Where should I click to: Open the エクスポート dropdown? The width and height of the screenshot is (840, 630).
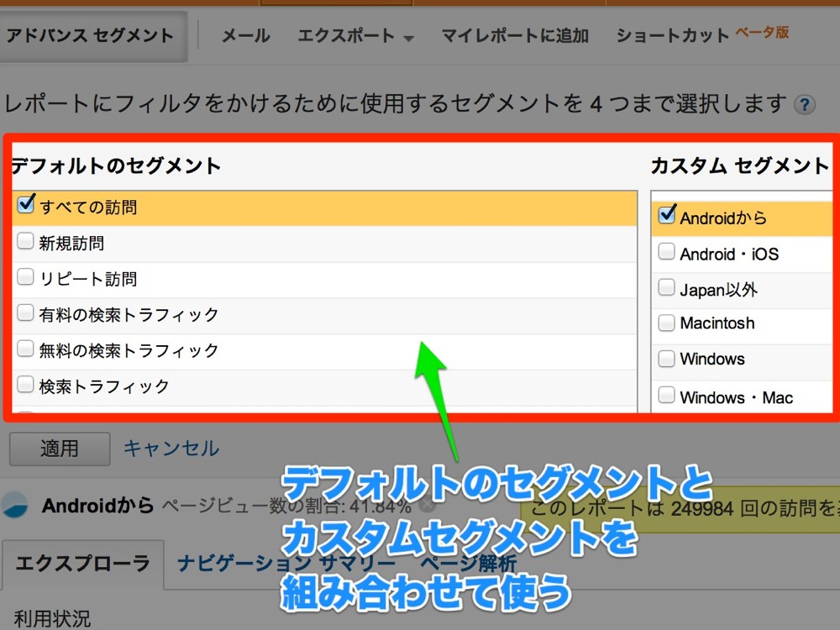coord(355,36)
